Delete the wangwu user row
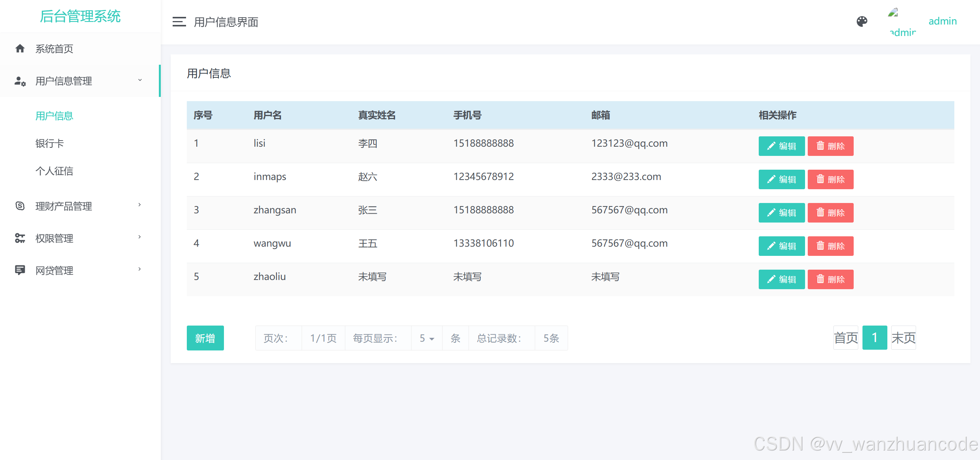 [x=830, y=246]
